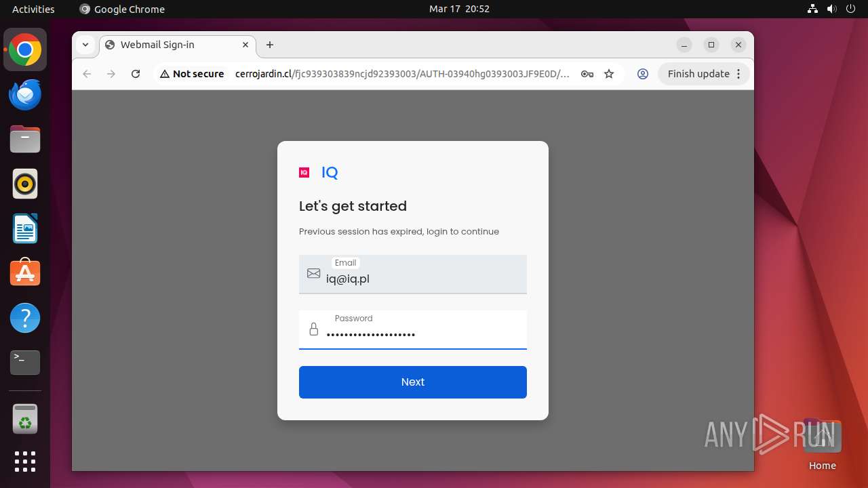Focus the Email field with iq@iq.pl

(x=413, y=274)
